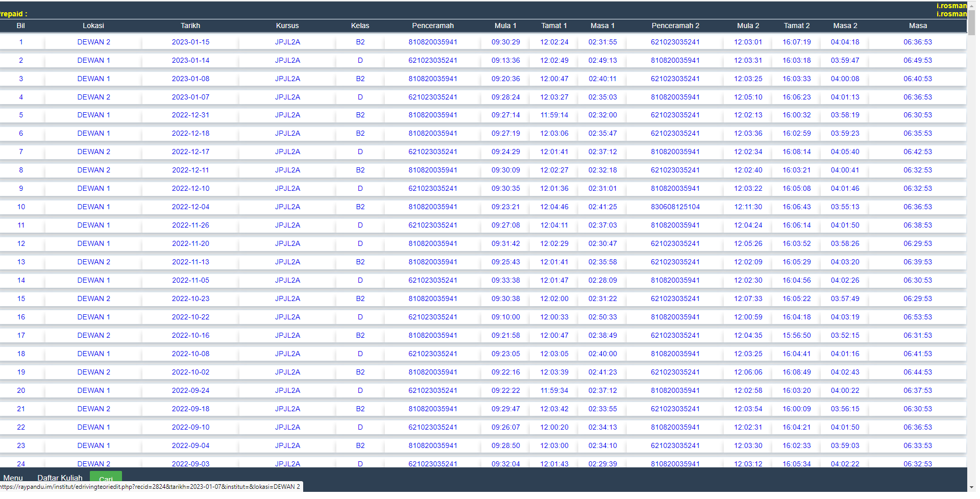Click the Tarikh column header
This screenshot has width=980, height=499.
tap(190, 26)
